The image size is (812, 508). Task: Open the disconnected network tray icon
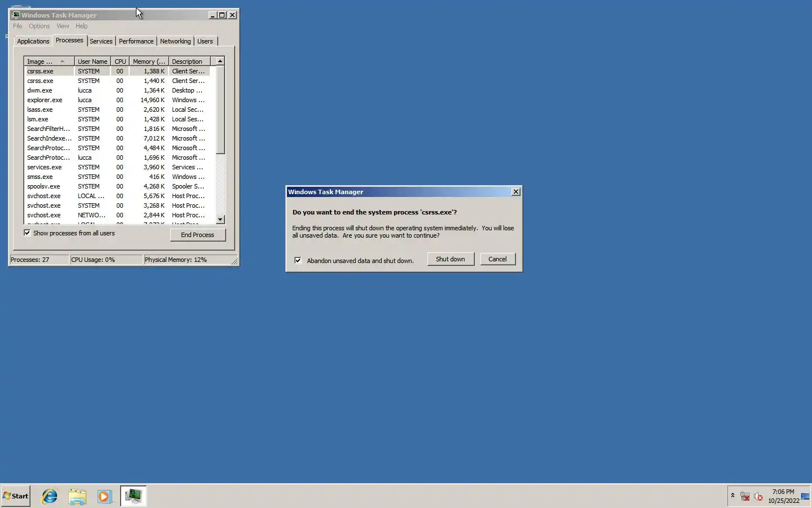745,497
